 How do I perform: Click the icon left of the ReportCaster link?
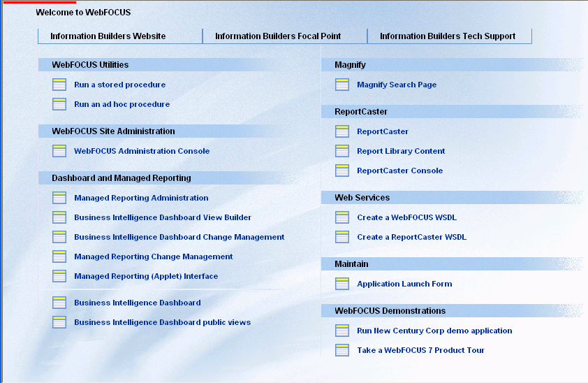pyautogui.click(x=342, y=131)
